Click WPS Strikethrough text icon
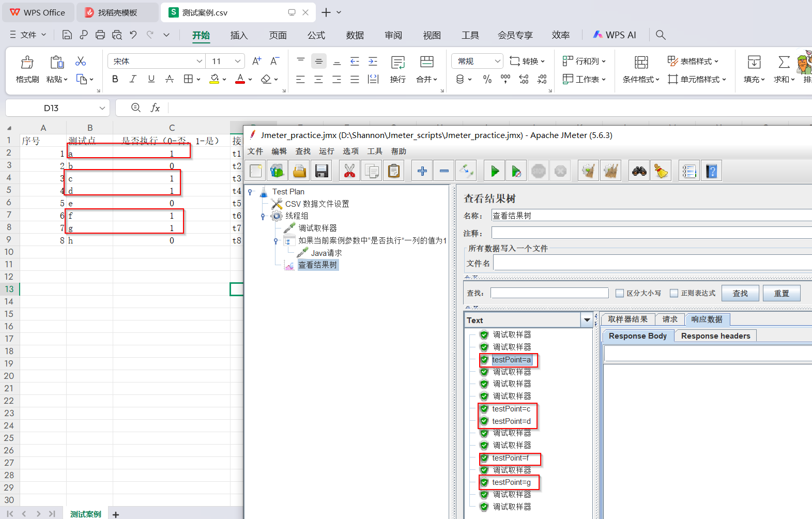 (169, 79)
